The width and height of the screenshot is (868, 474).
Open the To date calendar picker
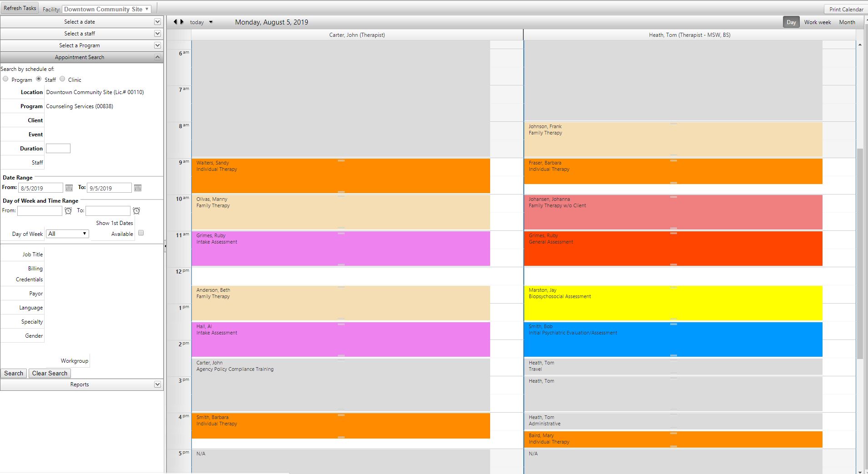[x=138, y=188]
